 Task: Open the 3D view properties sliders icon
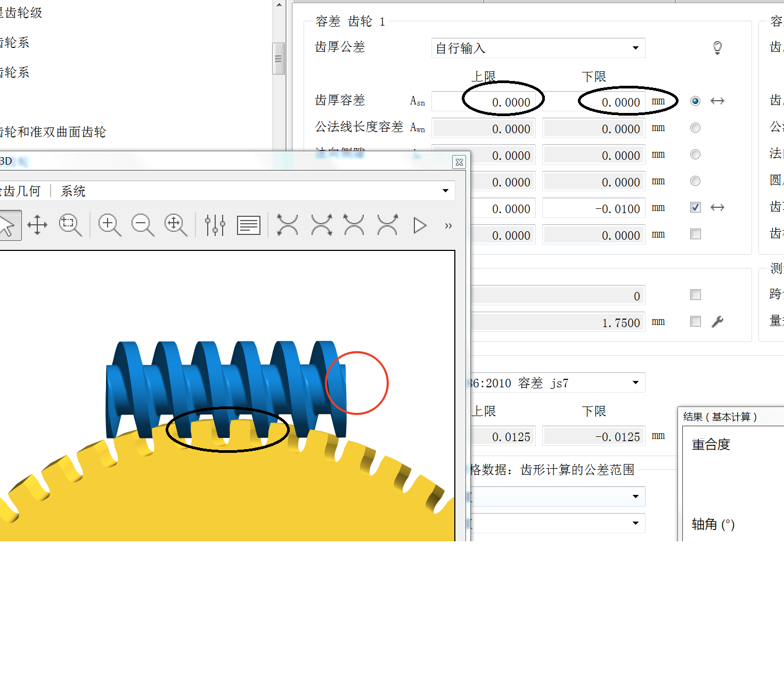[215, 225]
